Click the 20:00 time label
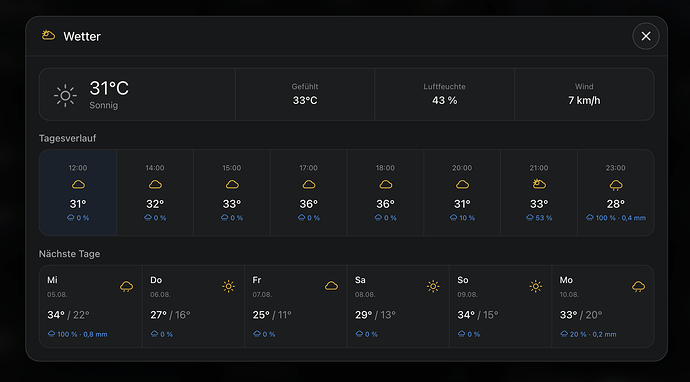The height and width of the screenshot is (382, 690). 462,168
